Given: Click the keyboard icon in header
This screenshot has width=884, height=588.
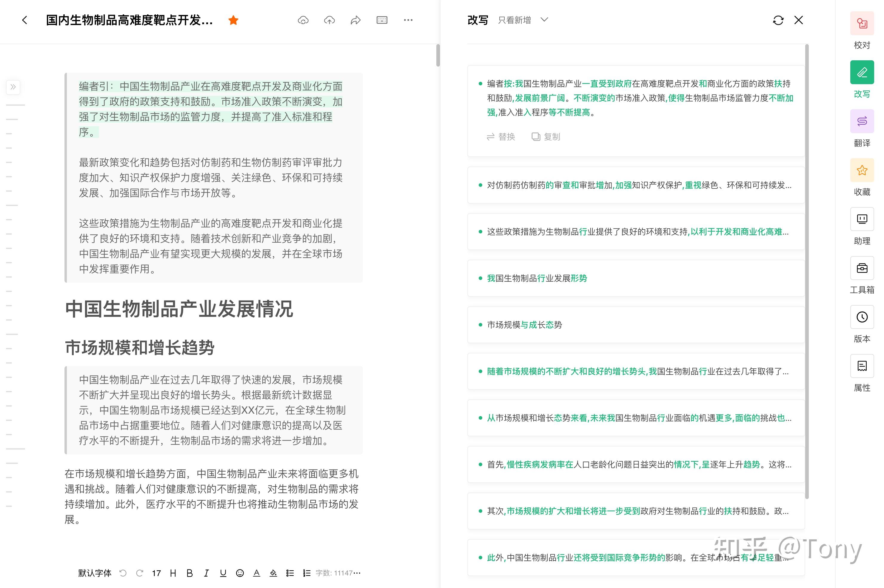Looking at the screenshot, I should tap(382, 20).
